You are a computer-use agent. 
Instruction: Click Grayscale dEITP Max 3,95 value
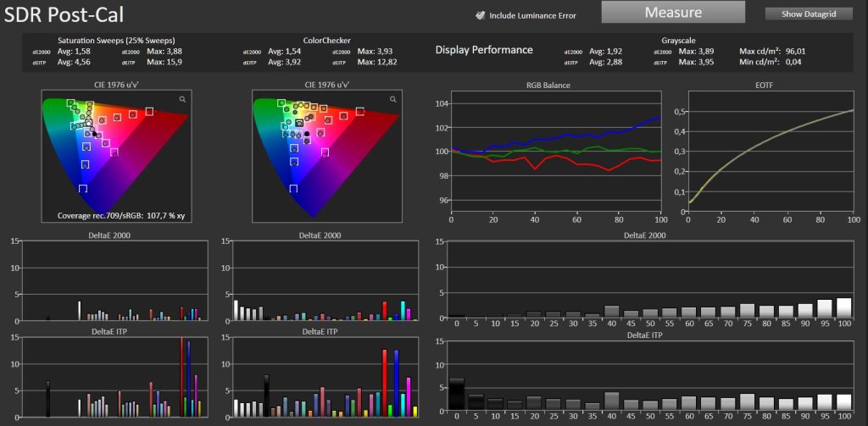tap(697, 62)
